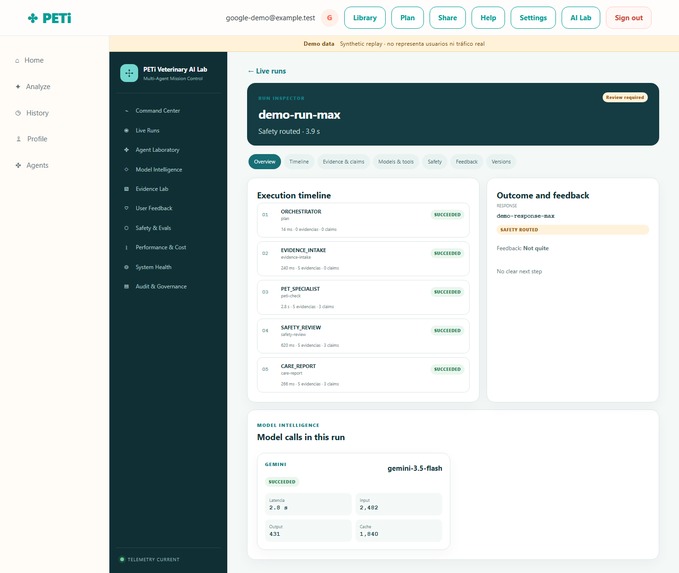Click the Review required badge
Screen dimensions: 679x573
(625, 97)
